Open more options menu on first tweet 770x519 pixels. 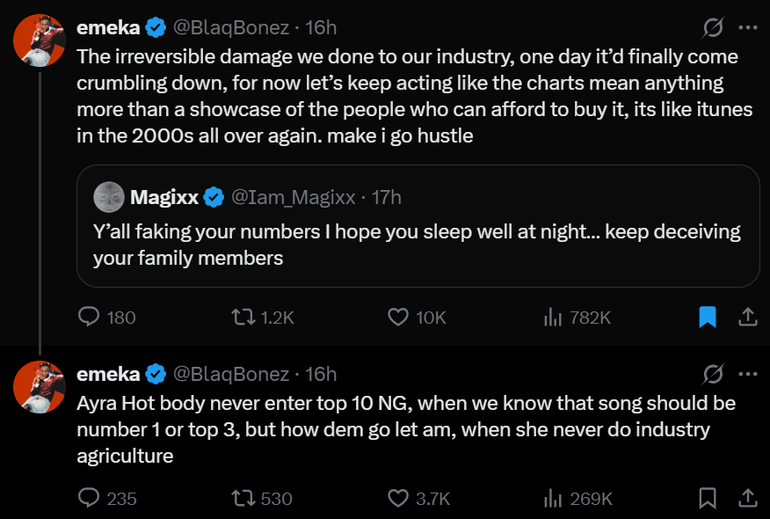pos(746,27)
